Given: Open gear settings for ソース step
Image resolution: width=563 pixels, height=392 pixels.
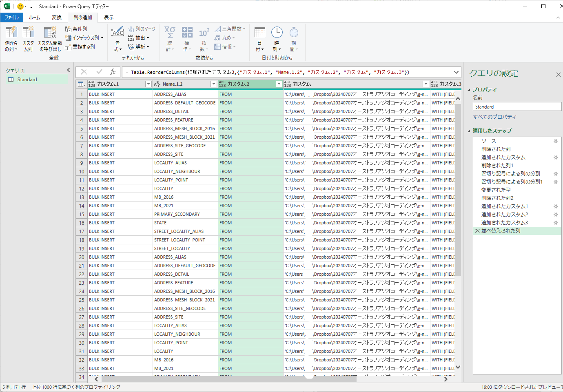Looking at the screenshot, I should (x=556, y=141).
